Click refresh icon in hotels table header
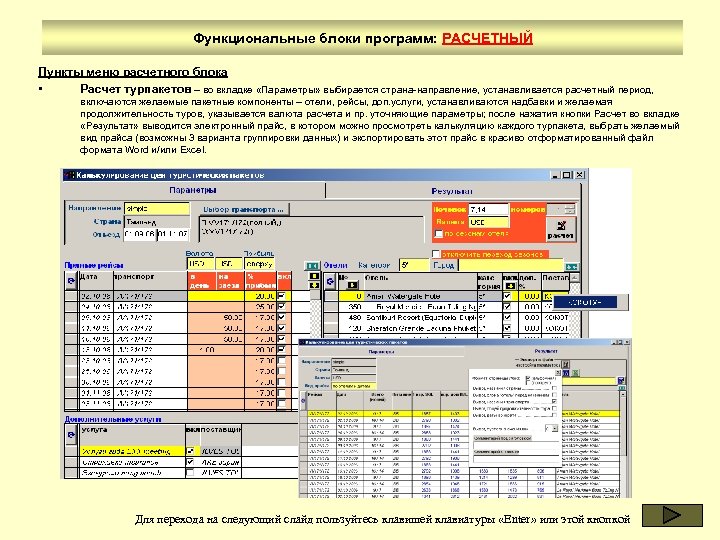Screen dimensions: 720x540 pyautogui.click(x=330, y=281)
